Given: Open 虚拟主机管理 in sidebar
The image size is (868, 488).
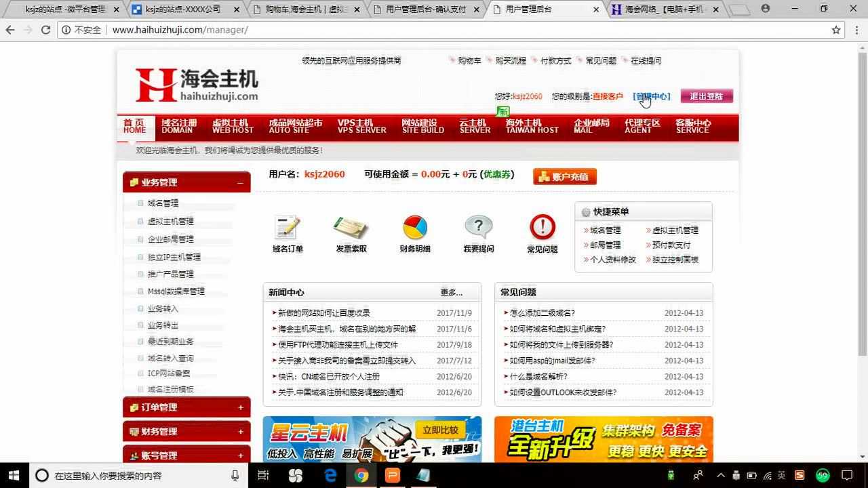Looking at the screenshot, I should [x=171, y=222].
